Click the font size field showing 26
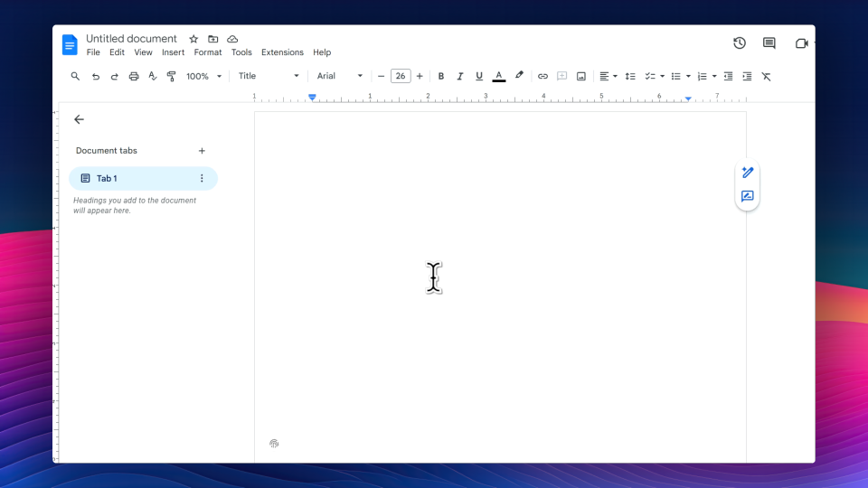The height and width of the screenshot is (488, 868). pyautogui.click(x=401, y=76)
